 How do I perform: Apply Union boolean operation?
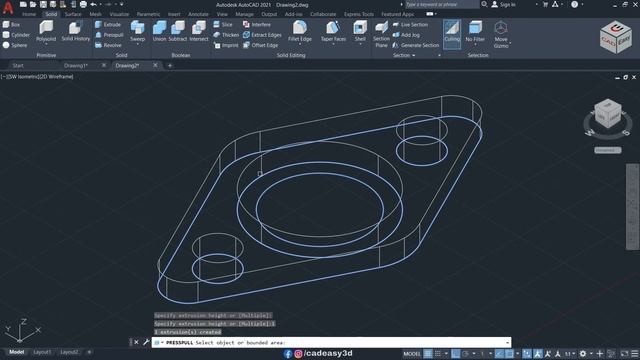point(159,31)
